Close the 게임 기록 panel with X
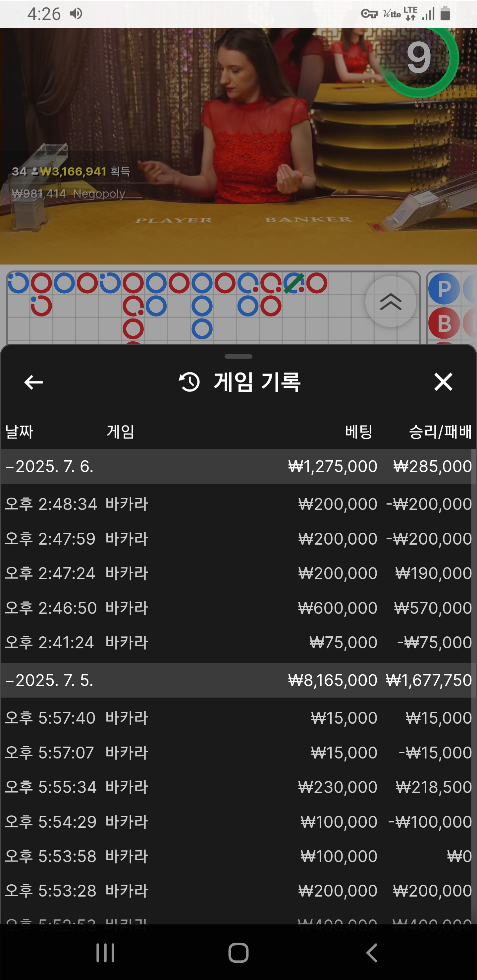This screenshot has width=477, height=980. click(x=443, y=382)
